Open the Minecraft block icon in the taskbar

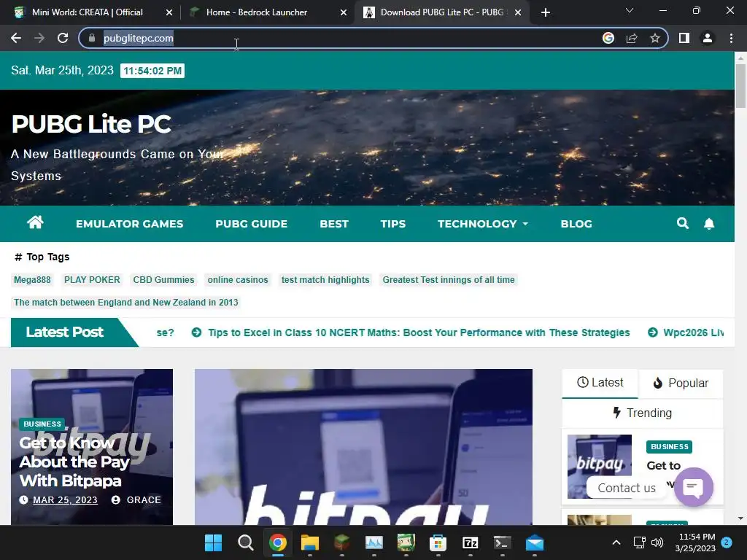pos(341,542)
